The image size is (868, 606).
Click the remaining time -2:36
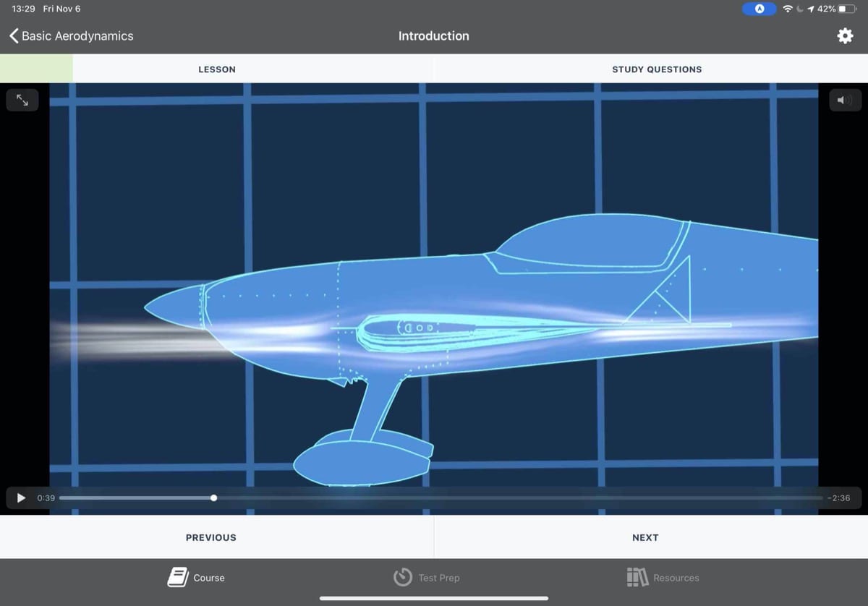(x=838, y=498)
